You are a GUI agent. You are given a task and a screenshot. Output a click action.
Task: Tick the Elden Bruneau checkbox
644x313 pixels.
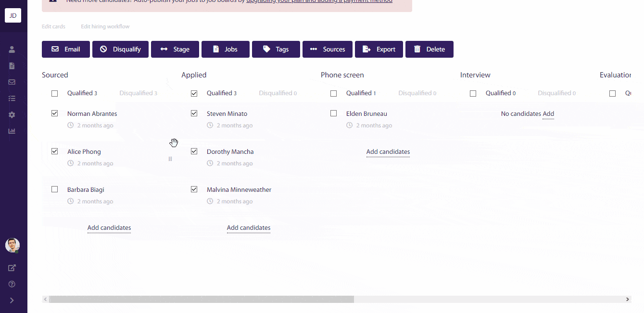click(334, 113)
